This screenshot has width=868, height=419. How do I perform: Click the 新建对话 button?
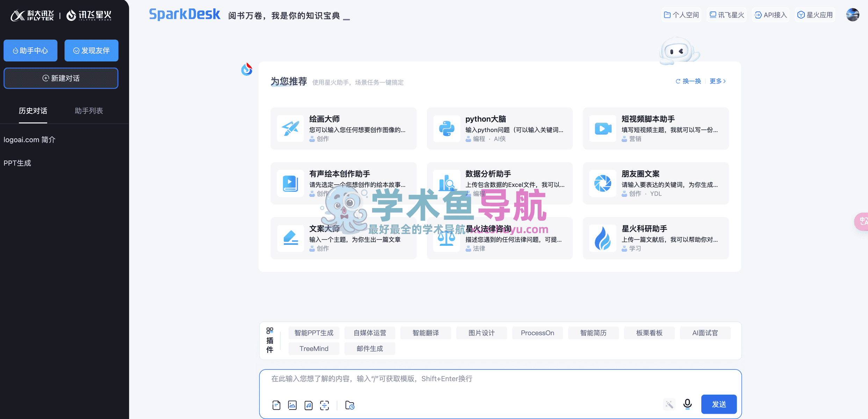tap(61, 78)
